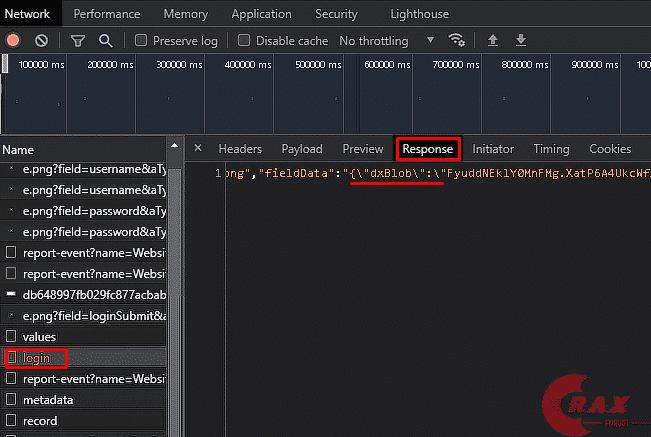Click the file icon beside record
651x437 pixels.
11,420
